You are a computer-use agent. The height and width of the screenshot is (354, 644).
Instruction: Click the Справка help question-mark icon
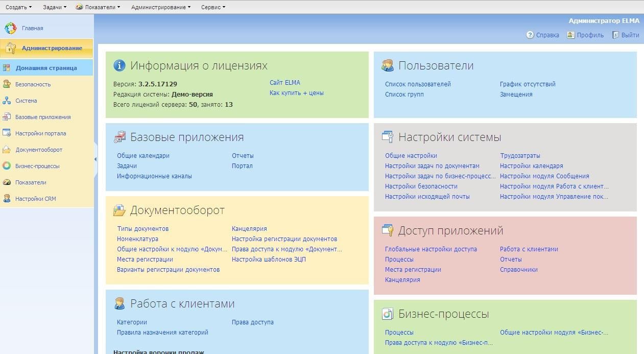530,35
